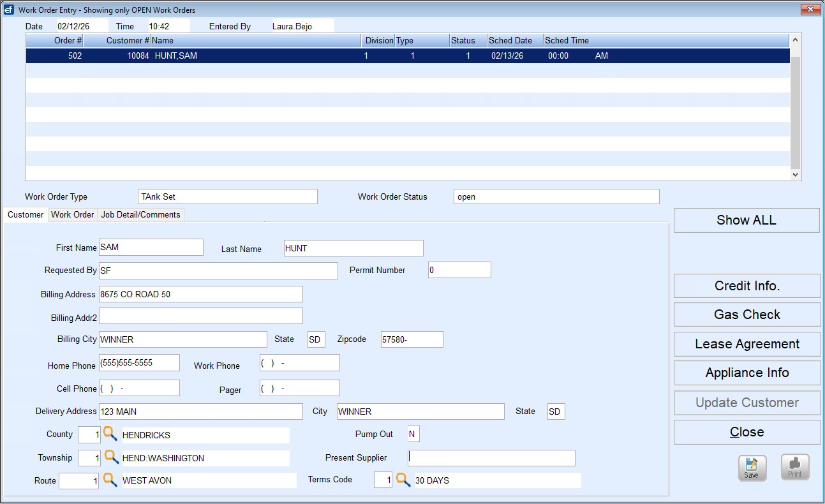Viewport: 825px width, 504px height.
Task: Click the Order # column header
Action: [x=55, y=41]
